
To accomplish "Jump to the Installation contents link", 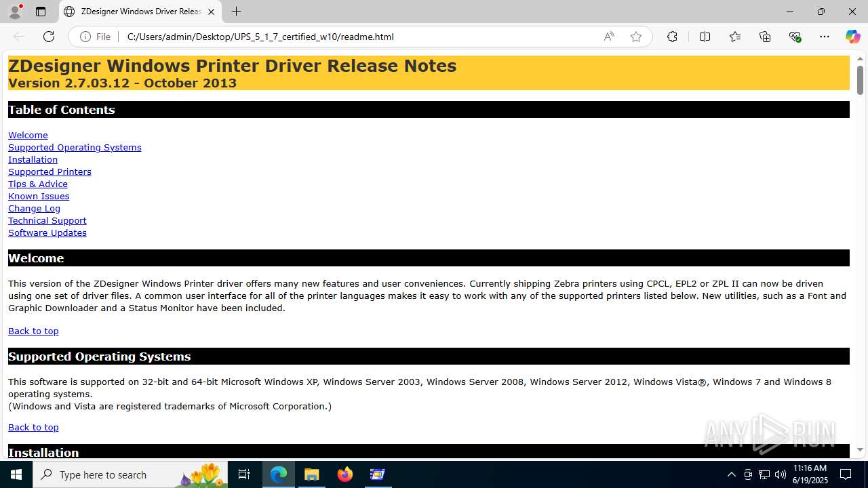I will [33, 159].
